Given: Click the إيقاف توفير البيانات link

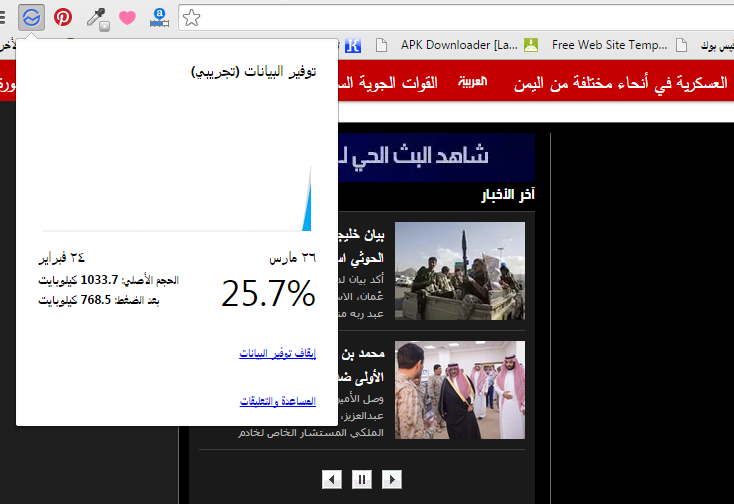Looking at the screenshot, I should 278,353.
